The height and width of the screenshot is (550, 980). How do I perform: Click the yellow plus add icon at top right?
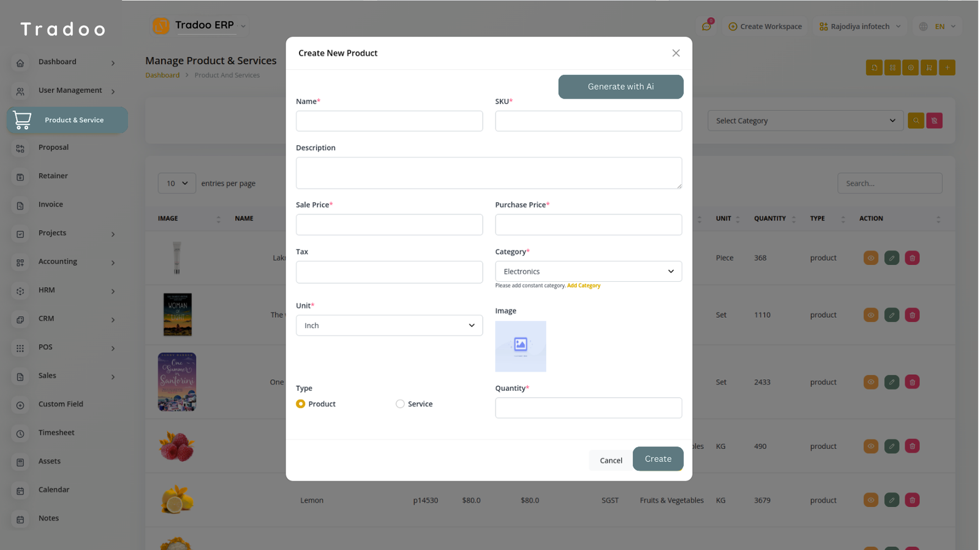click(x=947, y=67)
